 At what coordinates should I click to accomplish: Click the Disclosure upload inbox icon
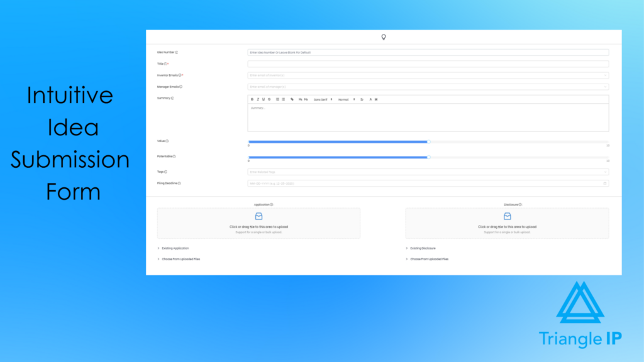[x=507, y=216]
